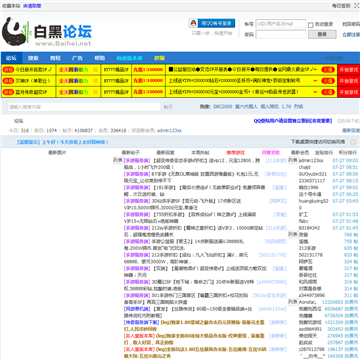
Task: Click the red oval badge at the end of the third ad row
Action: (328, 92)
